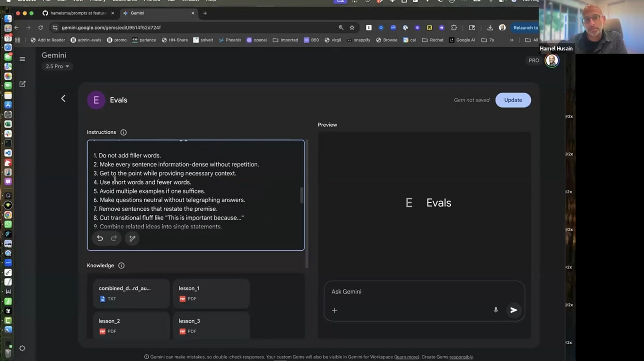This screenshot has height=361, width=644.
Task: Open the learn more link in footer
Action: tap(406, 357)
